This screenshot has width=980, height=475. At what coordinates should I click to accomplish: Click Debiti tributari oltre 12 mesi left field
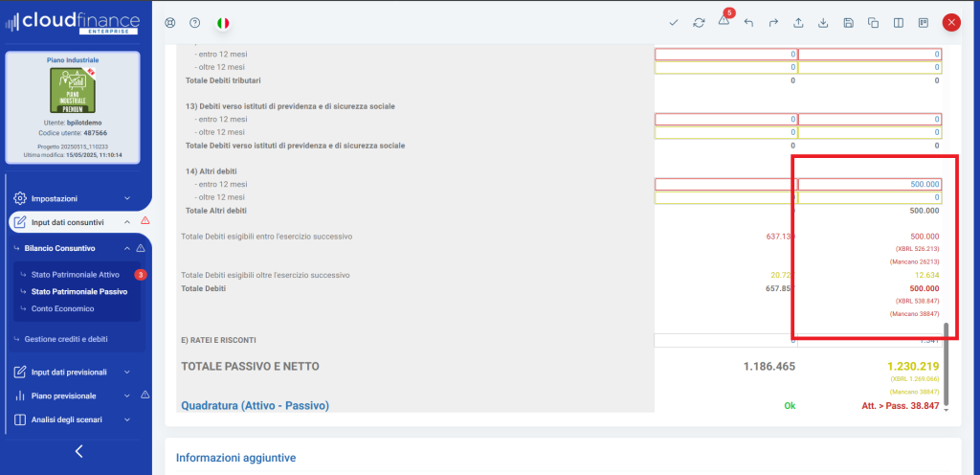click(x=726, y=67)
